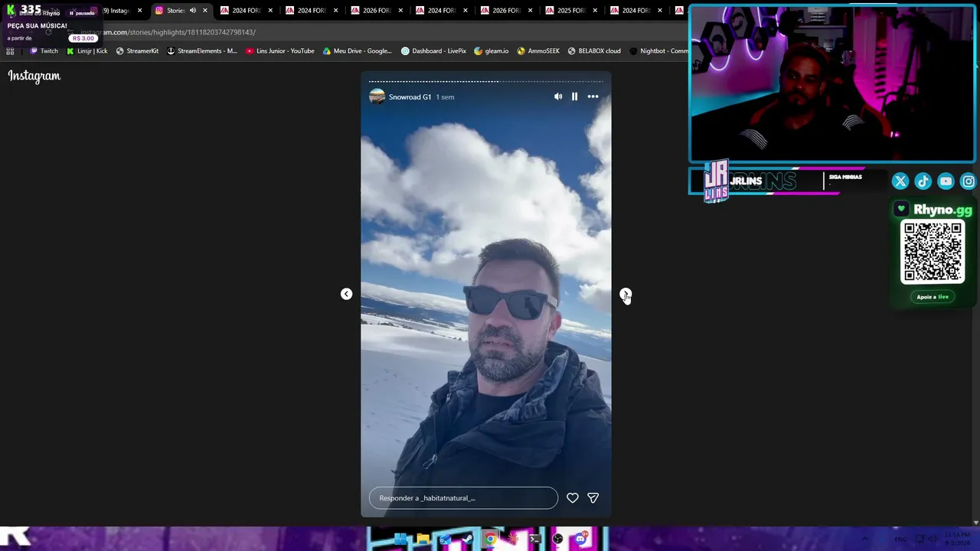Open the Nightbot bookmark

[x=658, y=51]
